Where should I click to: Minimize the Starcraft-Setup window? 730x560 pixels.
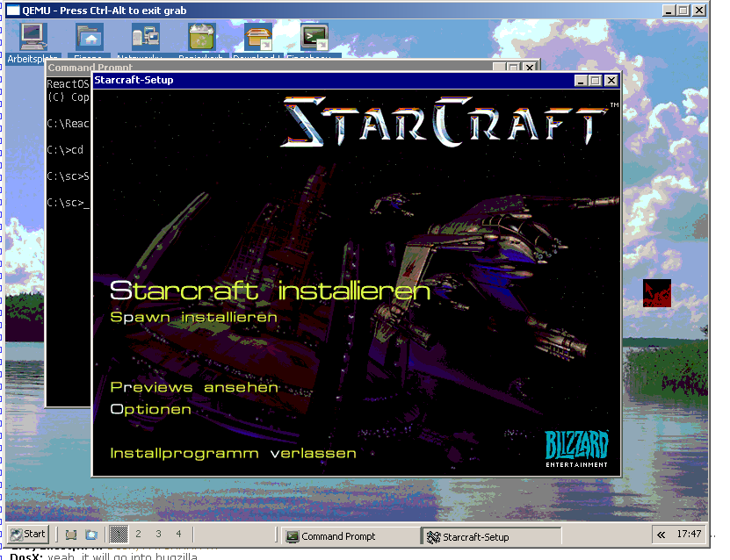(x=581, y=81)
